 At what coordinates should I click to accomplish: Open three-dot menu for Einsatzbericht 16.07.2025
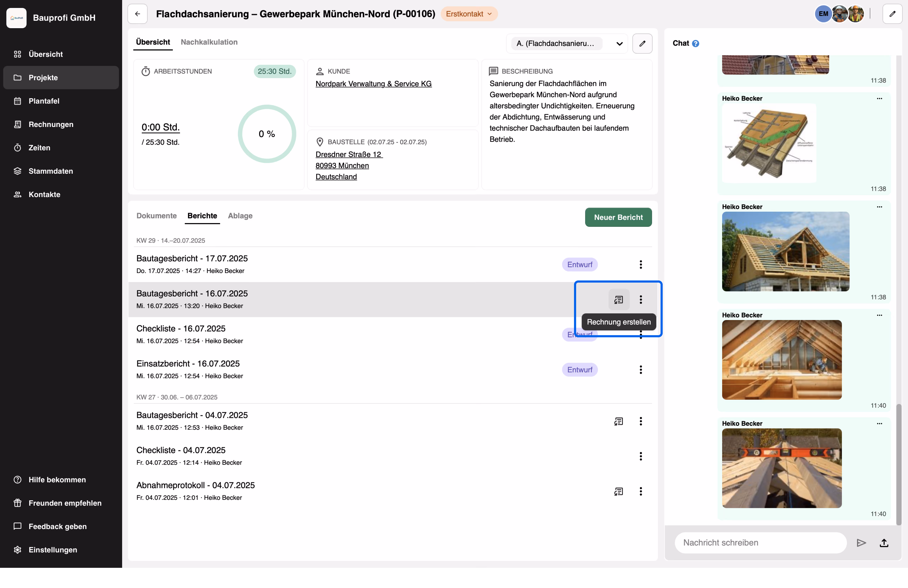(x=641, y=370)
